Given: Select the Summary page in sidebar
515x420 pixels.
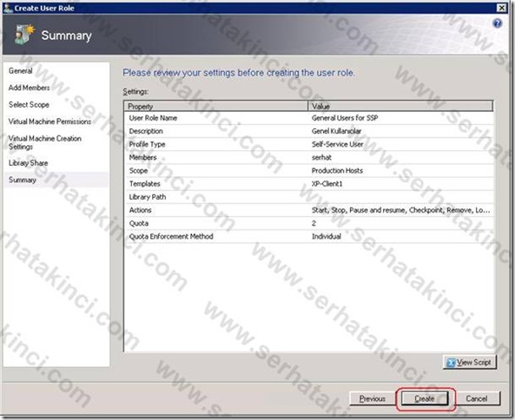Looking at the screenshot, I should click(x=23, y=180).
